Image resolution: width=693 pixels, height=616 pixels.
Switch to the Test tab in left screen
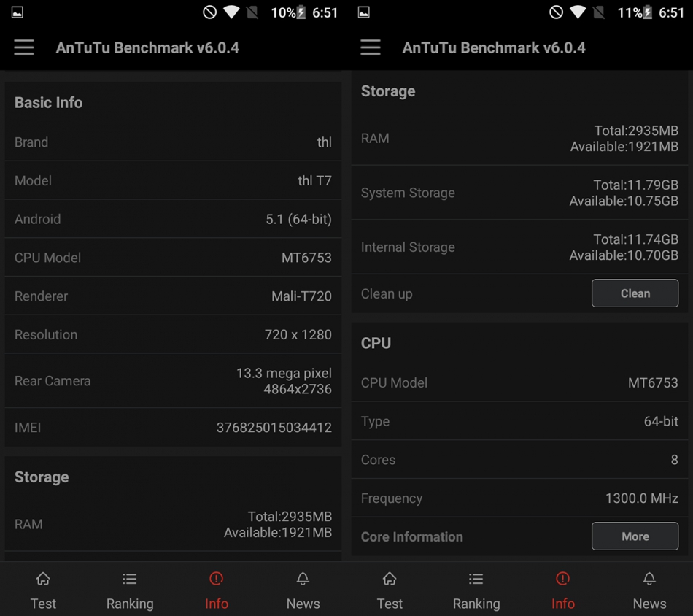(x=43, y=590)
